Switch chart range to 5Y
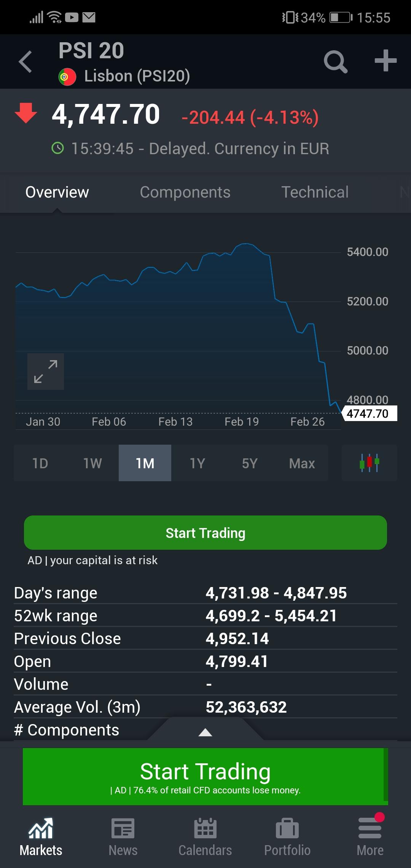 point(250,463)
